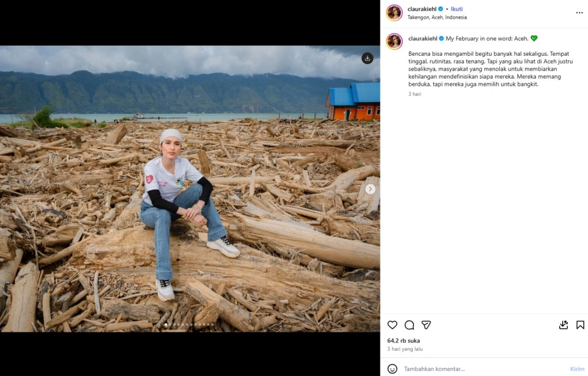View likers by clicking 64,2 rb suka
This screenshot has width=588, height=376.
click(404, 340)
